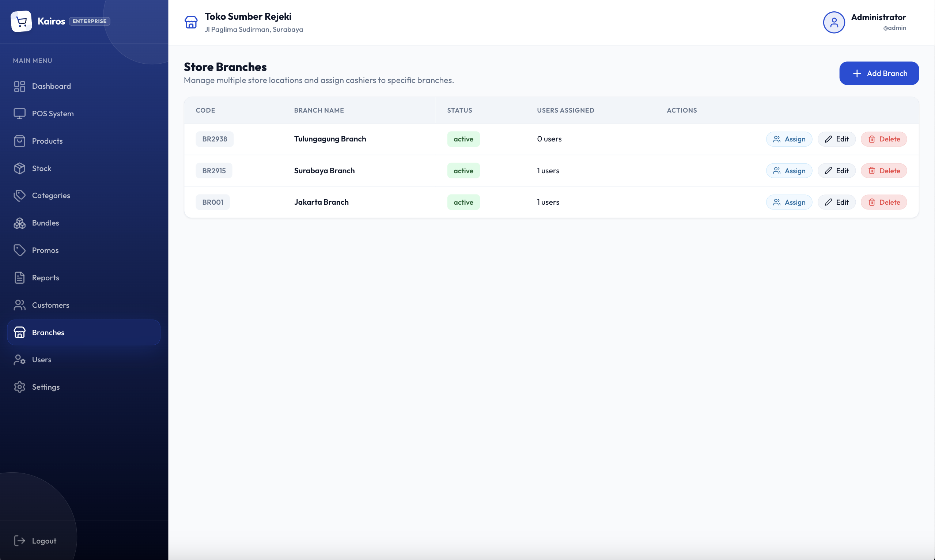Edit the Surabaya Branch
The width and height of the screenshot is (935, 560).
point(837,171)
